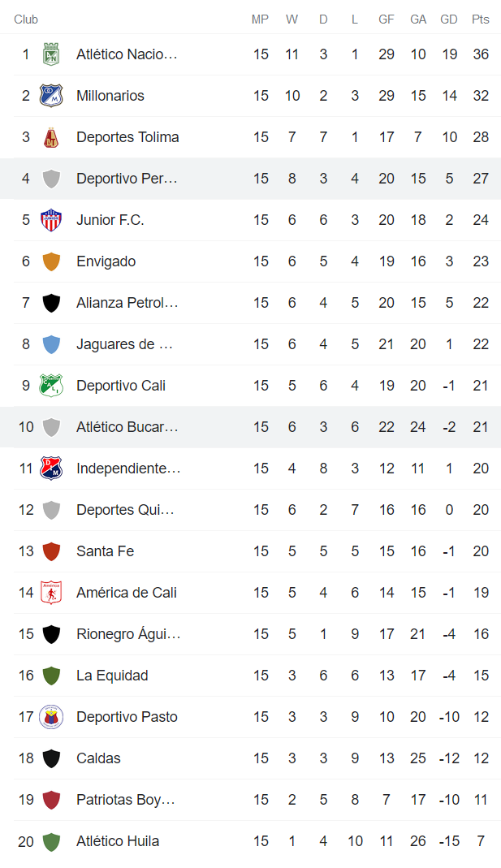Image resolution: width=501 pixels, height=868 pixels.
Task: Select the La Equidad team name
Action: click(x=112, y=676)
